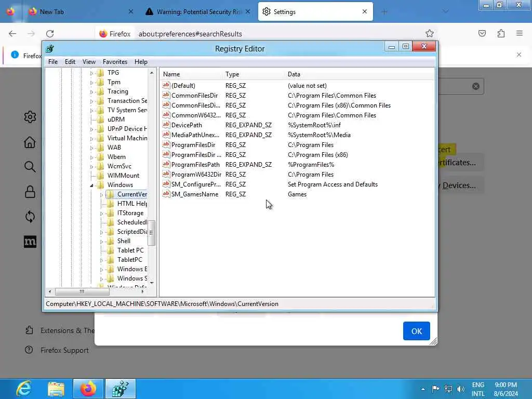The width and height of the screenshot is (532, 399).
Task: Select the WIMMount registry key
Action: pos(123,176)
